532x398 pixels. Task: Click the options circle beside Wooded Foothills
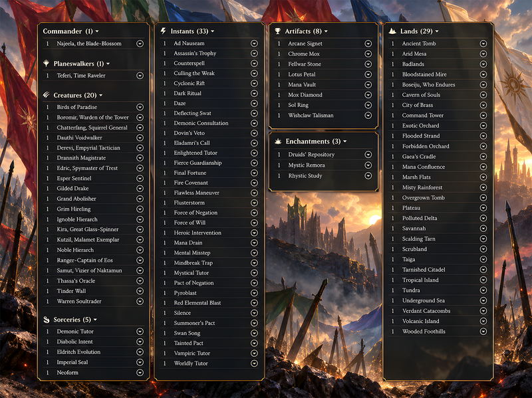tap(483, 332)
